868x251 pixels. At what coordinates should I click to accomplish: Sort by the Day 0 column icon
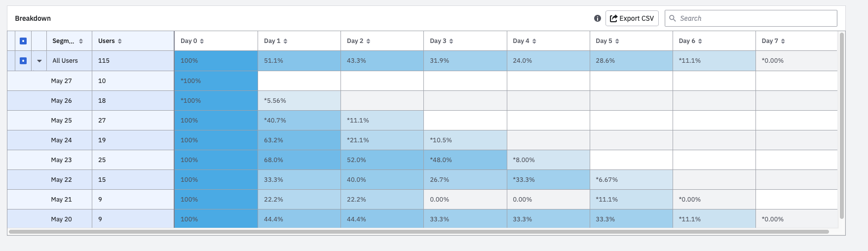click(x=202, y=41)
